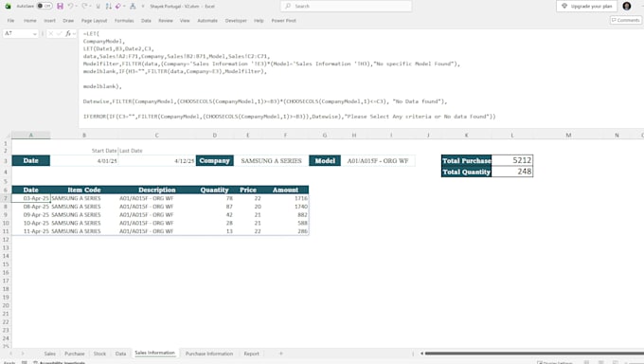Select Total Quantity value 248

click(x=512, y=172)
